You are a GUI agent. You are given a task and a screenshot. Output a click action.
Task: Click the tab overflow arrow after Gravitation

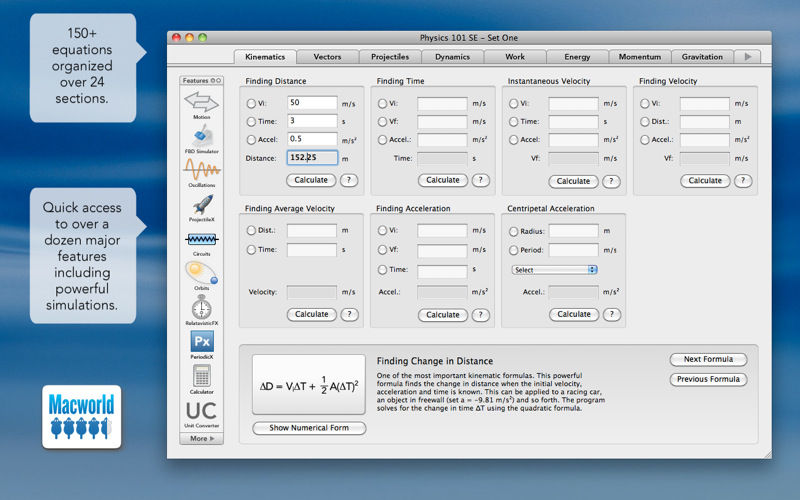point(747,57)
